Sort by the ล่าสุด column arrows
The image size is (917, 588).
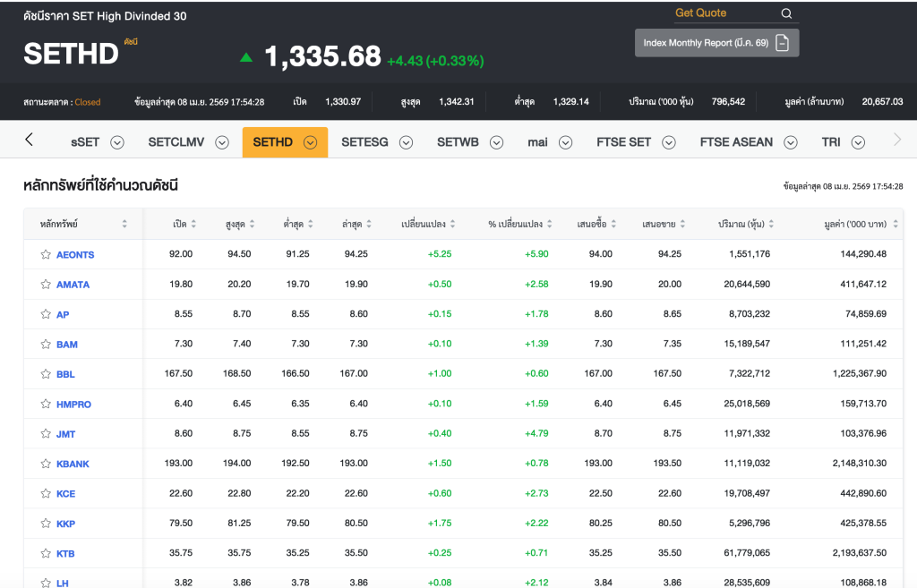point(369,224)
